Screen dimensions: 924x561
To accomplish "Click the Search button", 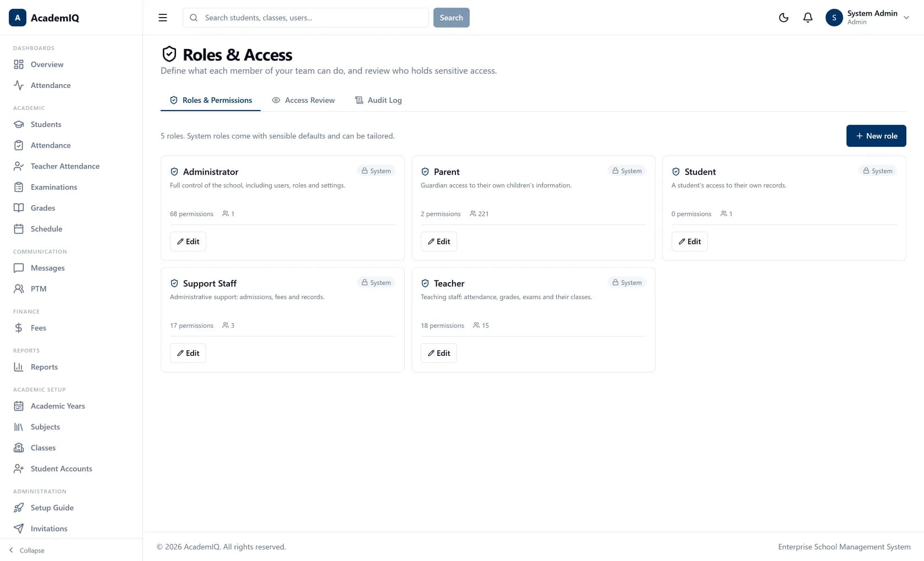I will coord(452,18).
